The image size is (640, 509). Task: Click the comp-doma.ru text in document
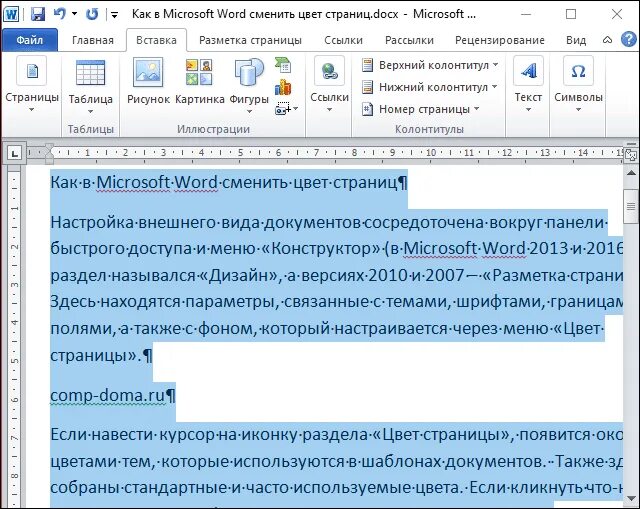point(107,395)
